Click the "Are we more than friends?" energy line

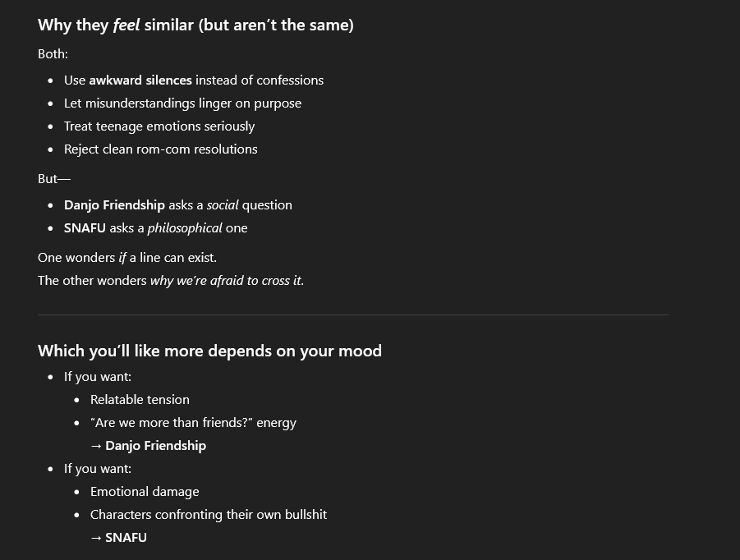(x=193, y=423)
